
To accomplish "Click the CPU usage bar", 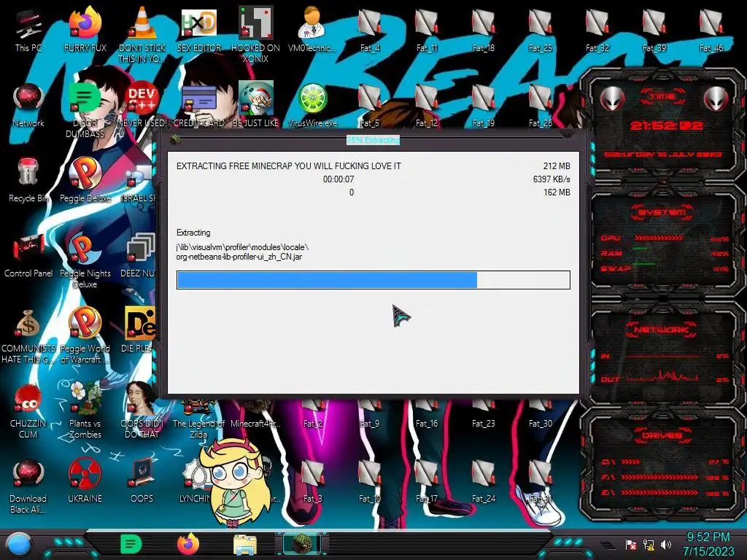I will click(x=659, y=238).
